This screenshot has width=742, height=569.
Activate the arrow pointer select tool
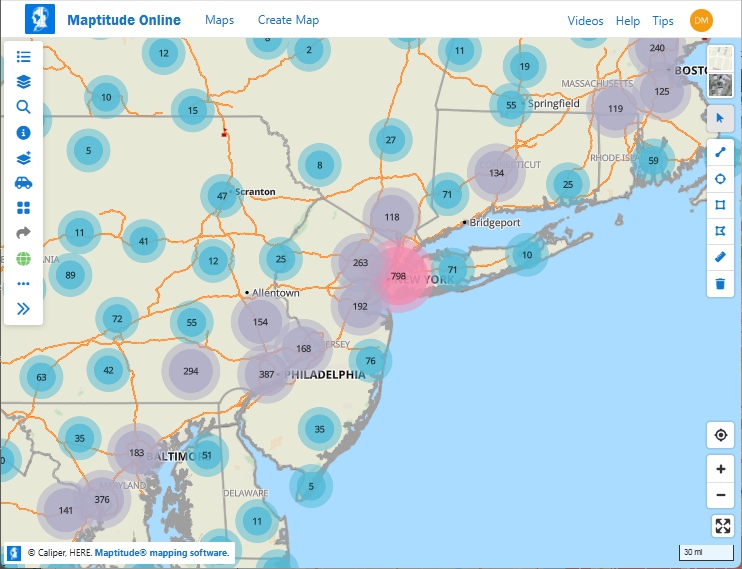click(x=720, y=118)
